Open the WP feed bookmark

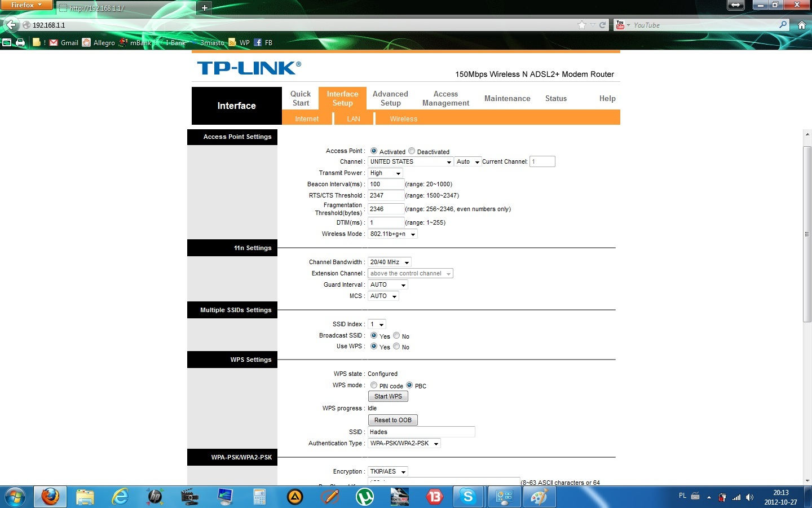pos(239,42)
